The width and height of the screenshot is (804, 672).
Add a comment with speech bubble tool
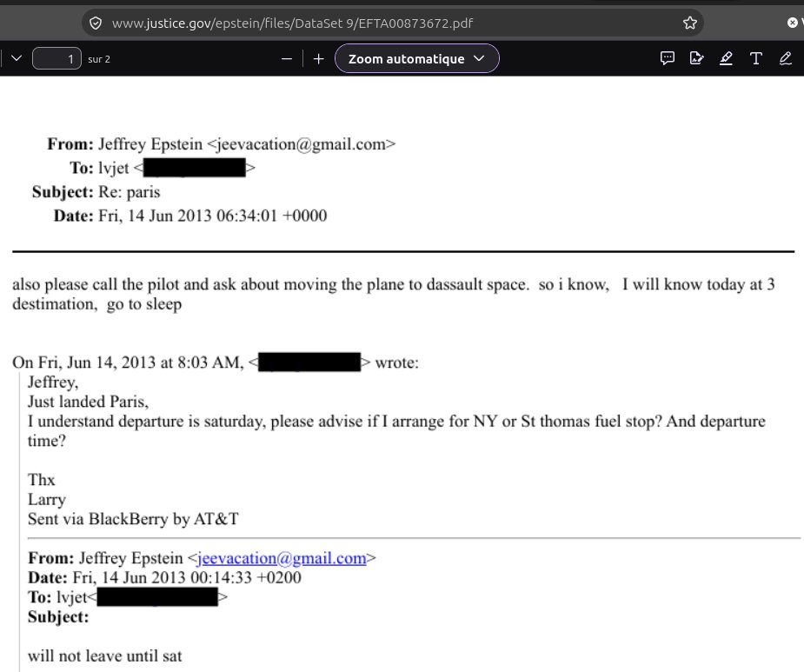[x=667, y=58]
